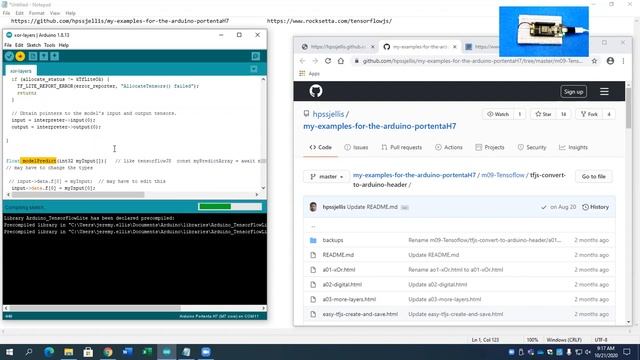Select the Security repository tab
Screen dimensions: 640x360
(x=532, y=147)
